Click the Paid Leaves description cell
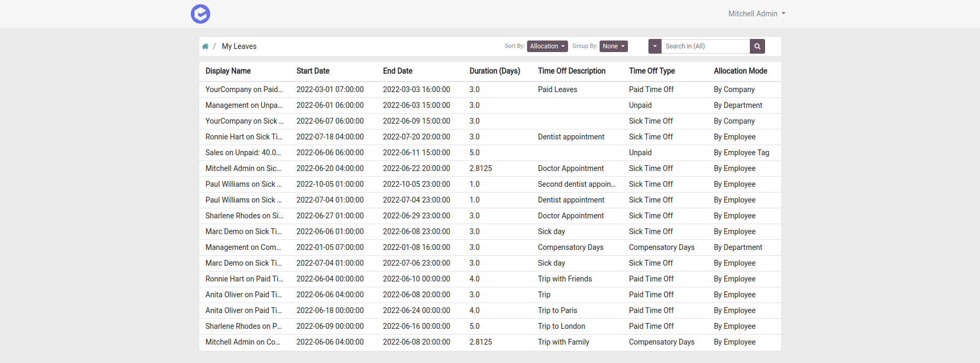The height and width of the screenshot is (363, 980). 558,89
